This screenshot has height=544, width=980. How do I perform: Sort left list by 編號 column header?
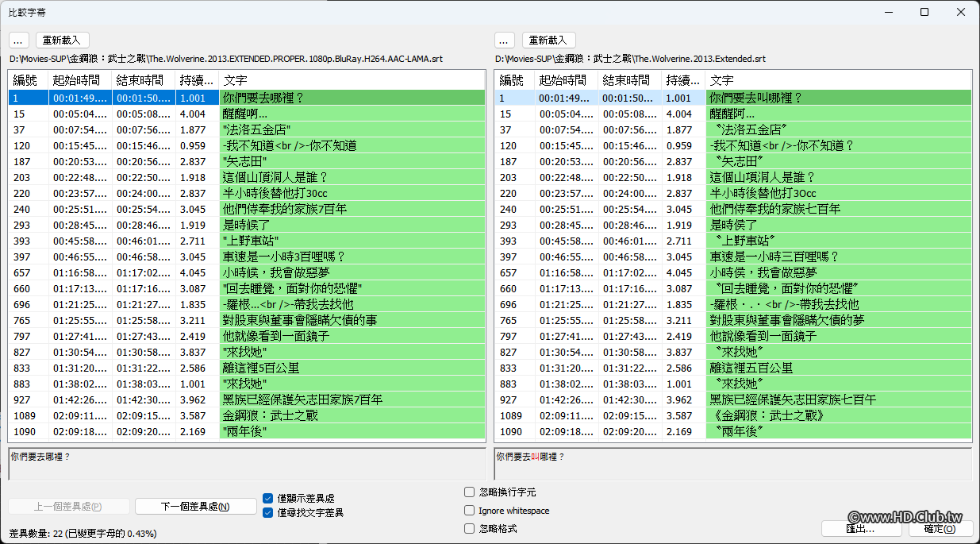29,80
